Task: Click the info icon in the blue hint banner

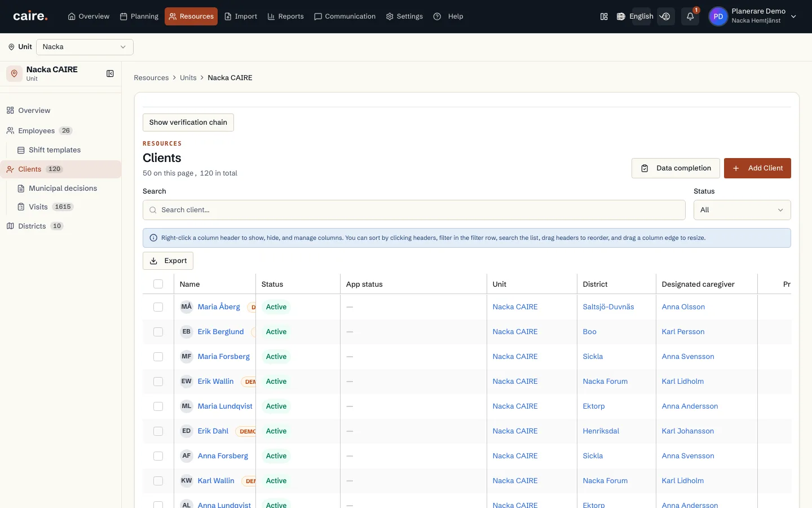Action: point(153,238)
